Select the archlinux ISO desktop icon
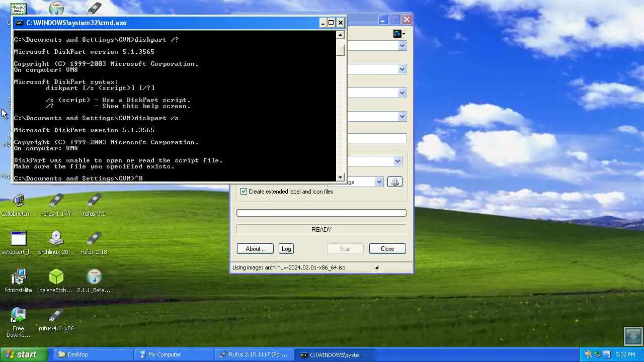644x362 pixels. point(56,239)
